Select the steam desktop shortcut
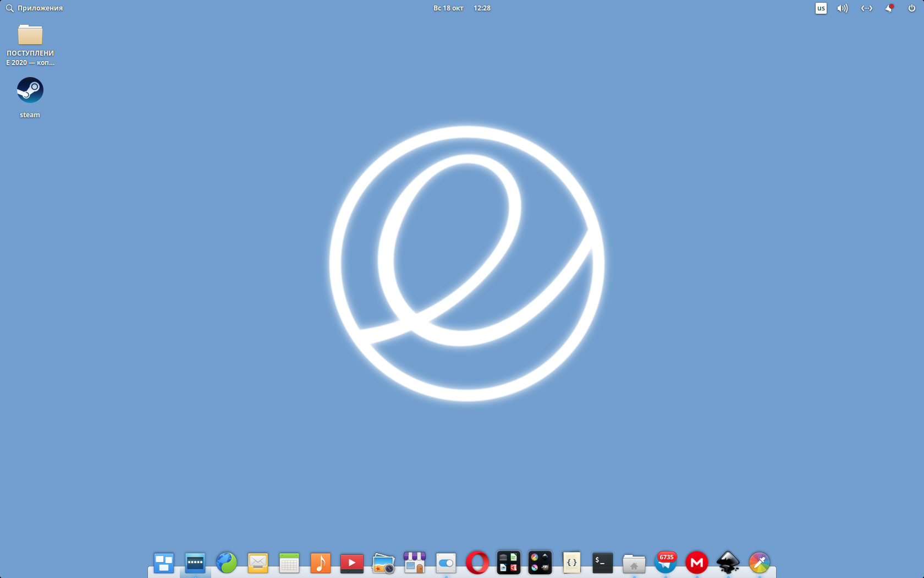The width and height of the screenshot is (924, 578). click(x=30, y=97)
